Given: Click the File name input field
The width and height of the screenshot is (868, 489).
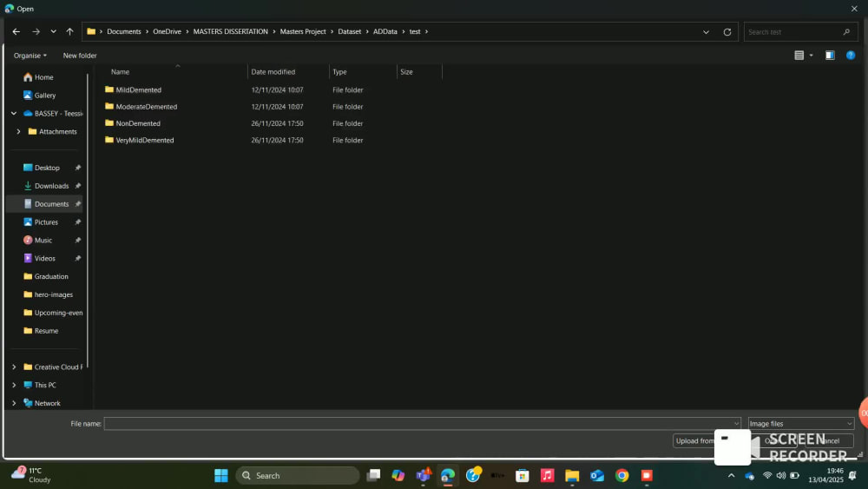Looking at the screenshot, I should (422, 424).
